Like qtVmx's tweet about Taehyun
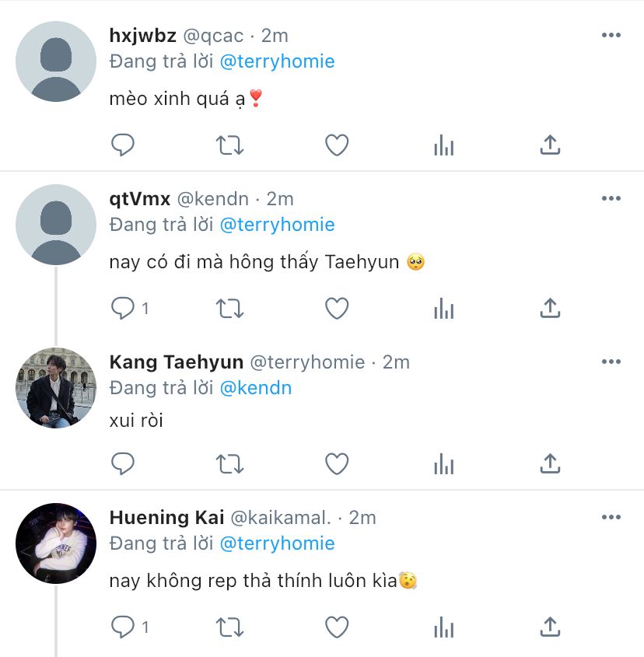 pyautogui.click(x=337, y=309)
